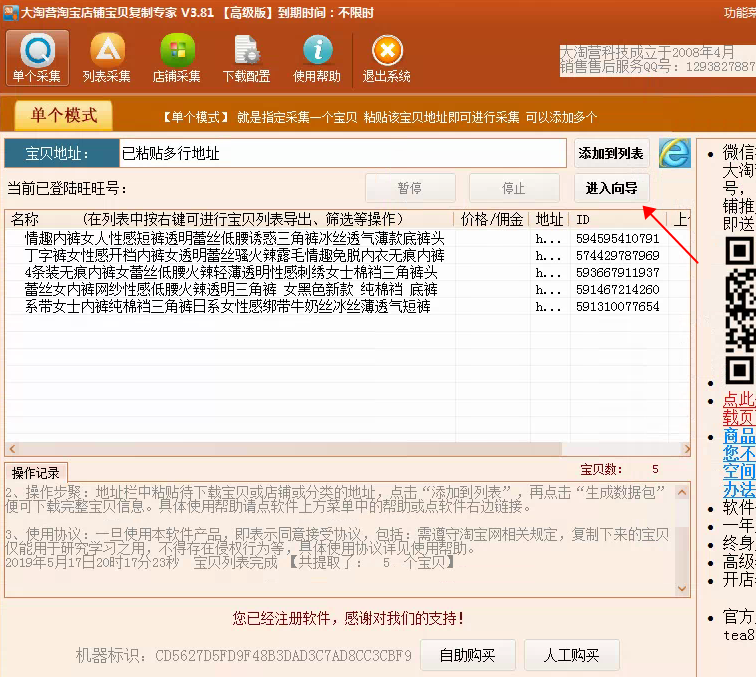The height and width of the screenshot is (677, 756).
Task: Click list horizontal scrollbar right arrow
Action: click(x=687, y=449)
